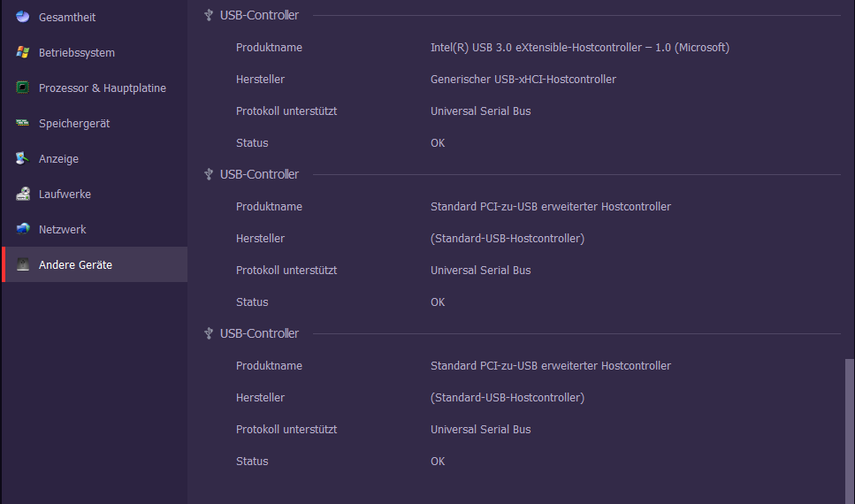The width and height of the screenshot is (855, 504).
Task: Click the vertical scrollbar thumb
Action: 850,429
